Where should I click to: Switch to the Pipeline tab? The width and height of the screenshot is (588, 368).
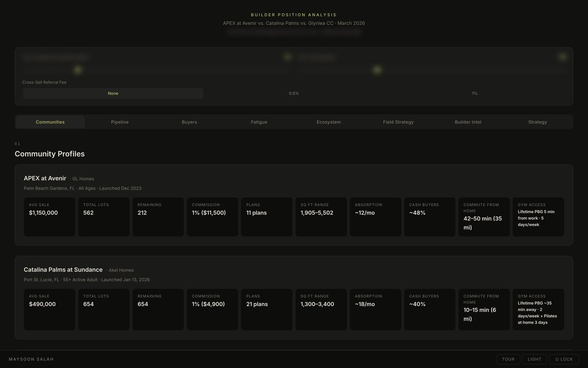120,122
